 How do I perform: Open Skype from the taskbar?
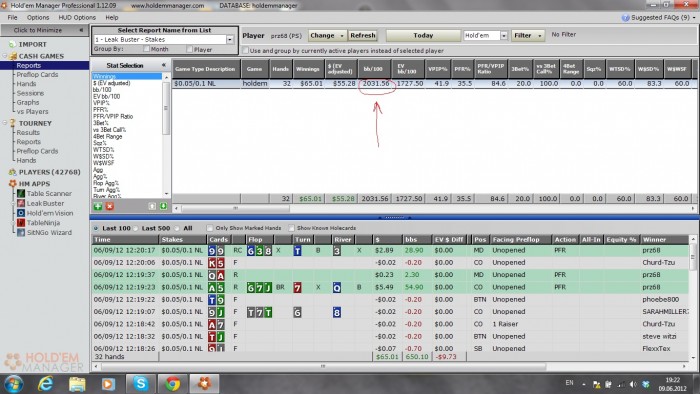click(x=141, y=384)
